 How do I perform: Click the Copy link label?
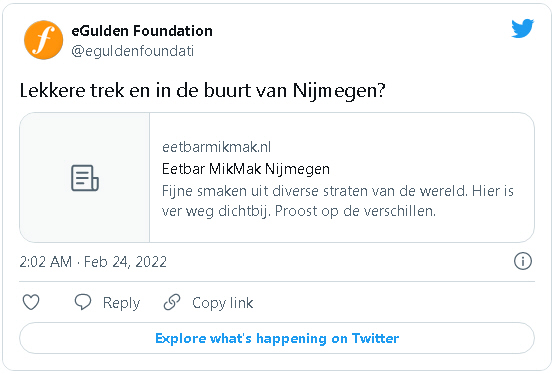(x=223, y=303)
